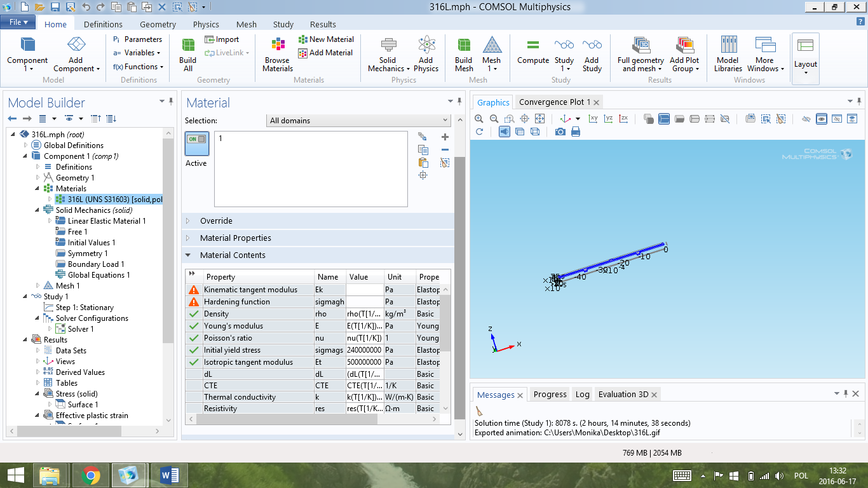Click the Add to Selection plus icon
868x488 pixels.
445,137
